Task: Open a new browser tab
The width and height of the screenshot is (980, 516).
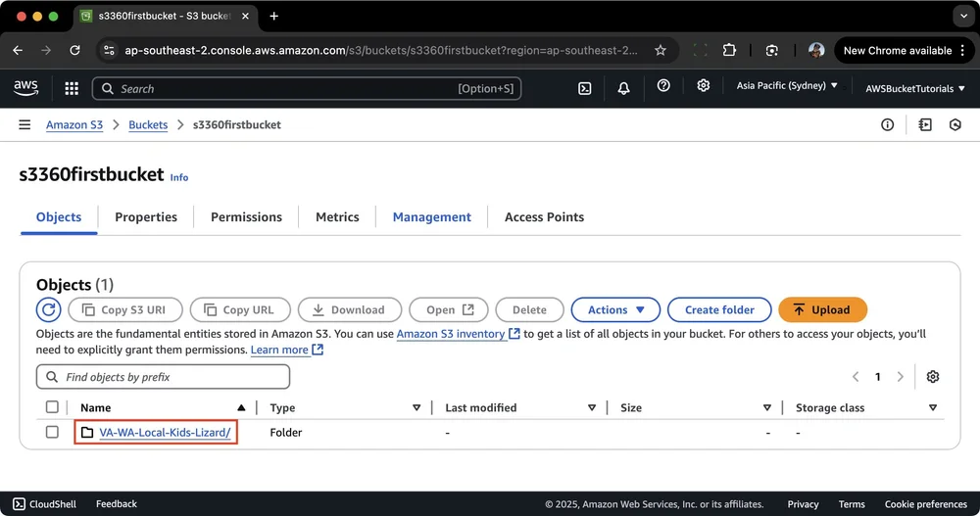Action: pos(273,17)
